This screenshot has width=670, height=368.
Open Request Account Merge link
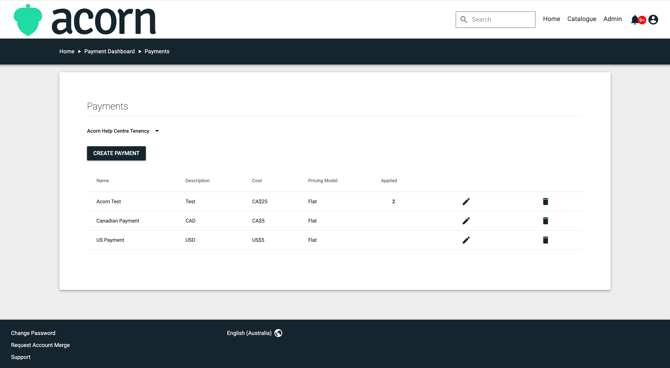tap(40, 345)
